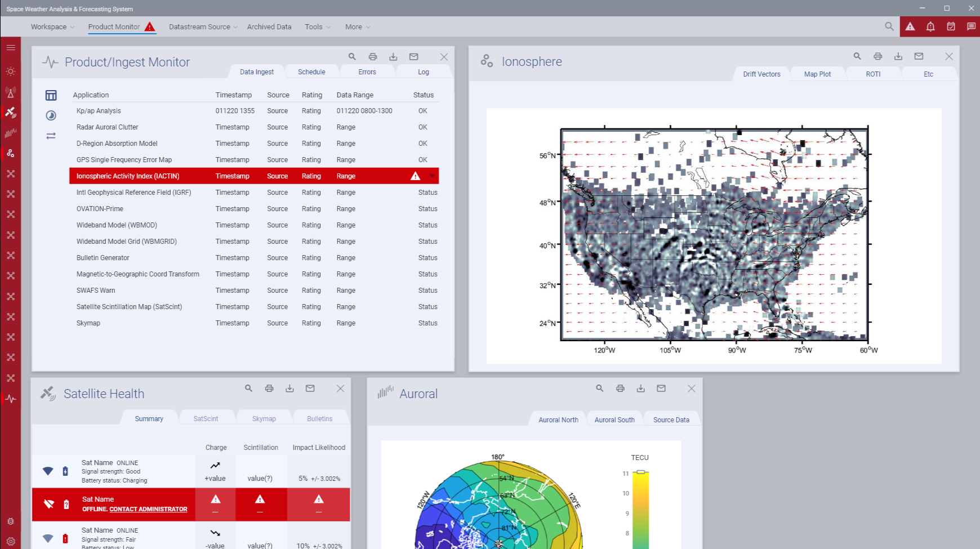Open the hamburger menu in the red sidebar
The width and height of the screenshot is (980, 549).
11,48
